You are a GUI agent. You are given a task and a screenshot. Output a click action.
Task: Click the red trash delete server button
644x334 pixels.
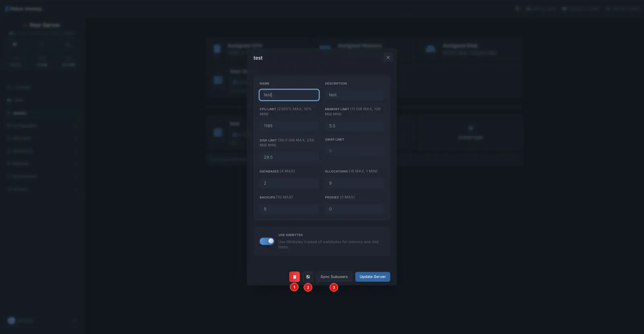[x=294, y=277]
